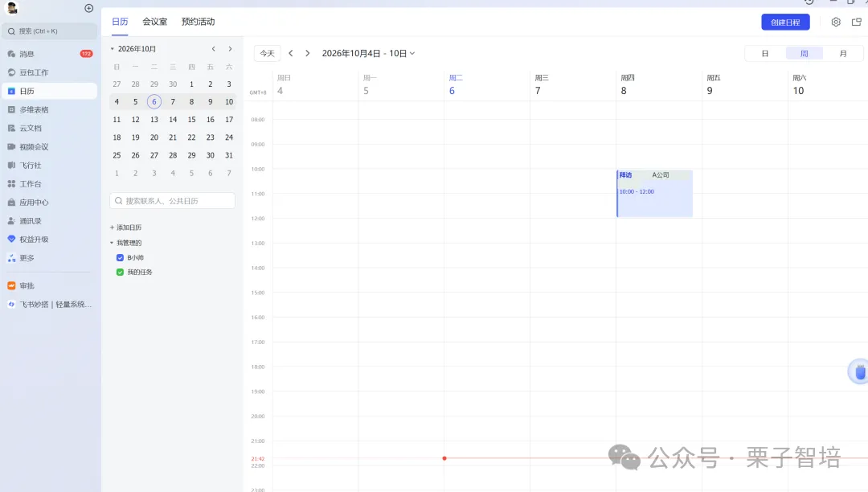Go to next month in mini calendar

(231, 49)
